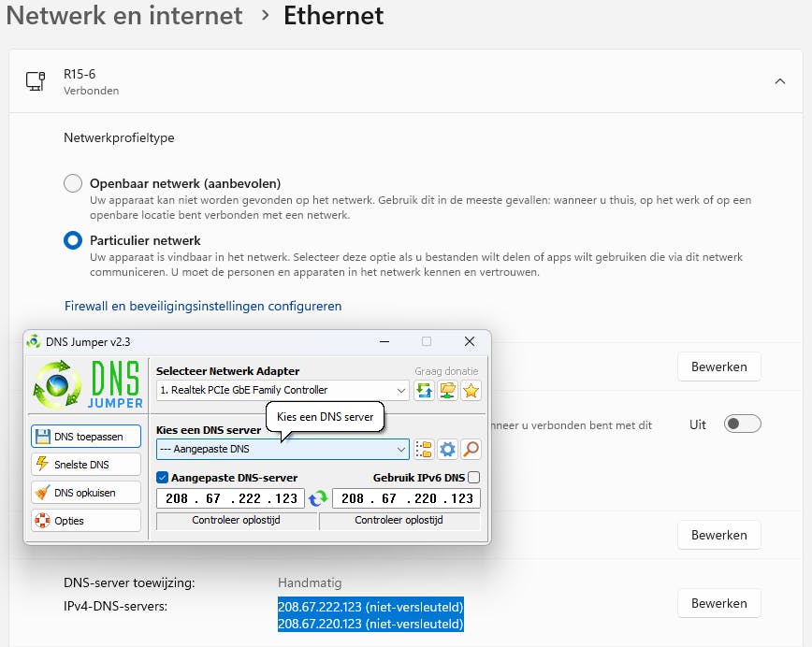The height and width of the screenshot is (647, 812).
Task: Click the refresh adapter list icon
Action: 424,390
